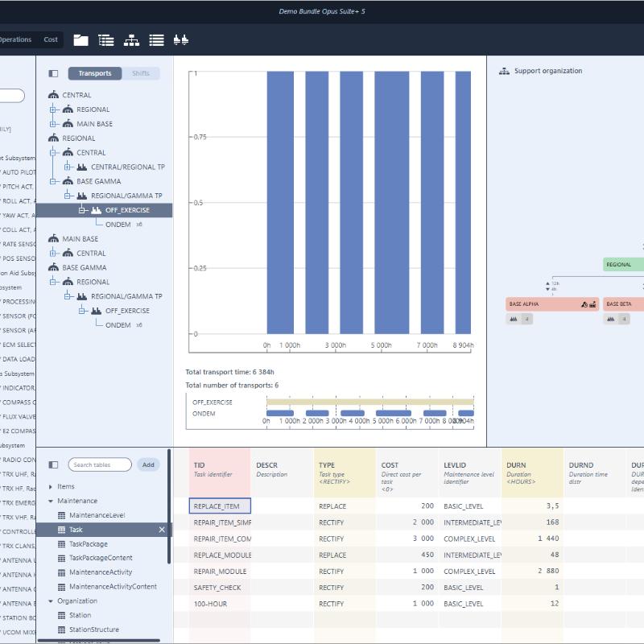Collapse the Maintenance tree group
Viewport: 644px width, 644px height.
click(51, 501)
